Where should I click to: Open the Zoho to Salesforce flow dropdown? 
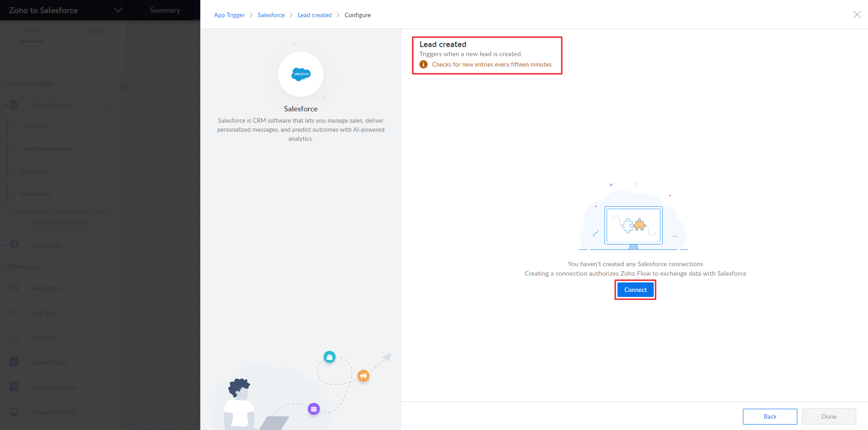click(x=118, y=10)
